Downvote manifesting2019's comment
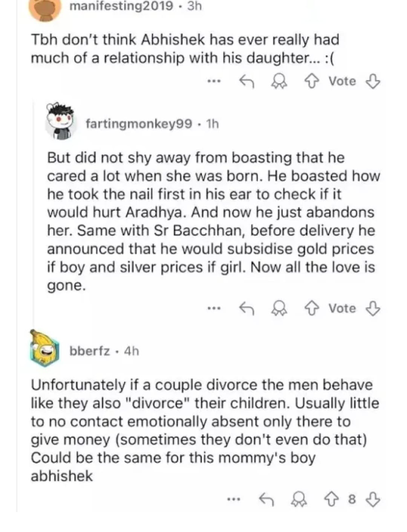The image size is (407, 532). [373, 81]
